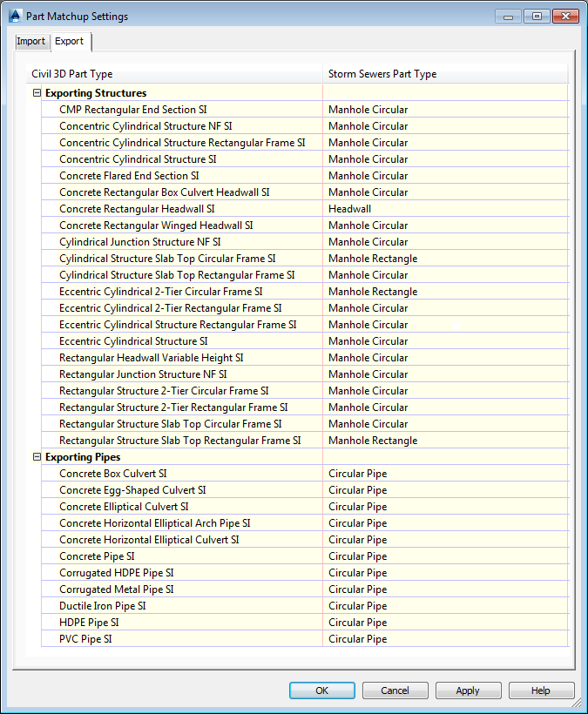Apply the part matchup changes
588x714 pixels.
coord(468,690)
